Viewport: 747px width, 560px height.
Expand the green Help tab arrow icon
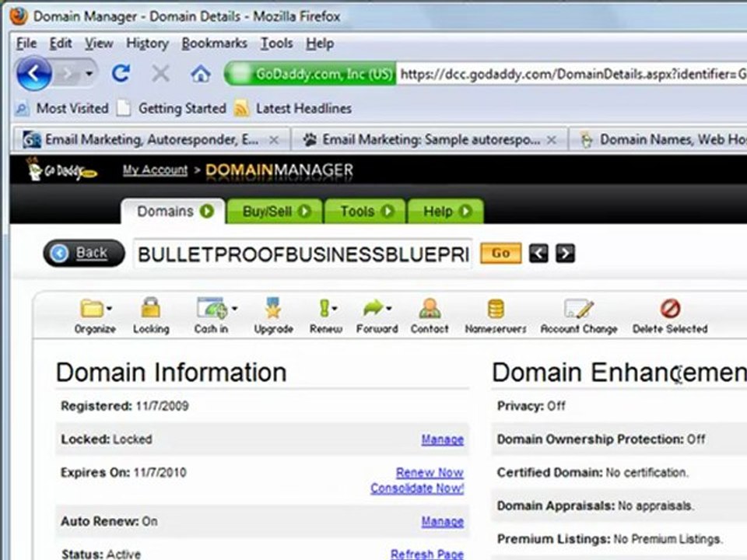point(465,212)
